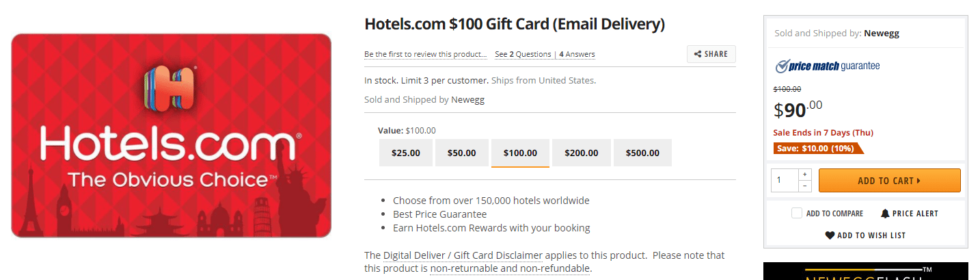Click the Add to Wish List heart
Image resolution: width=980 pixels, height=280 pixels.
click(830, 236)
